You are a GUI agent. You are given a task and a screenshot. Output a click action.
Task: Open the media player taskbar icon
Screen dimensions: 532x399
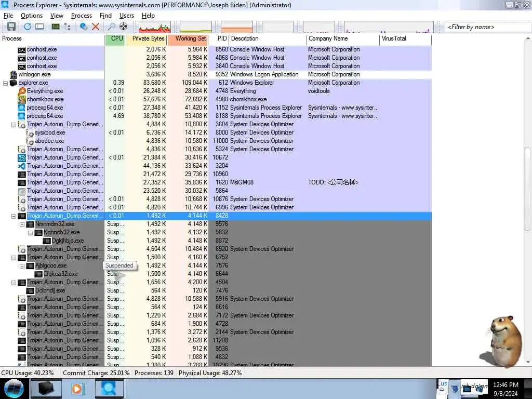point(77,389)
